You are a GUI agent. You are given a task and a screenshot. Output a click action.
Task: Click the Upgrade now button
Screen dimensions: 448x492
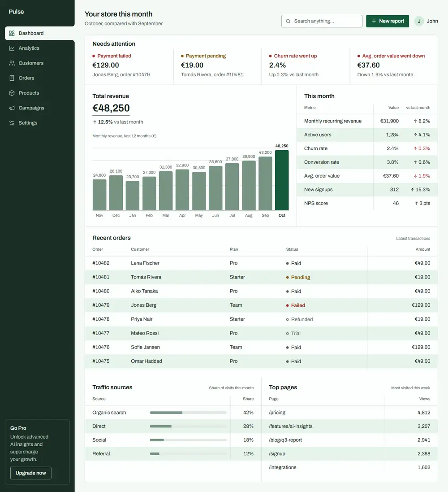[31, 473]
